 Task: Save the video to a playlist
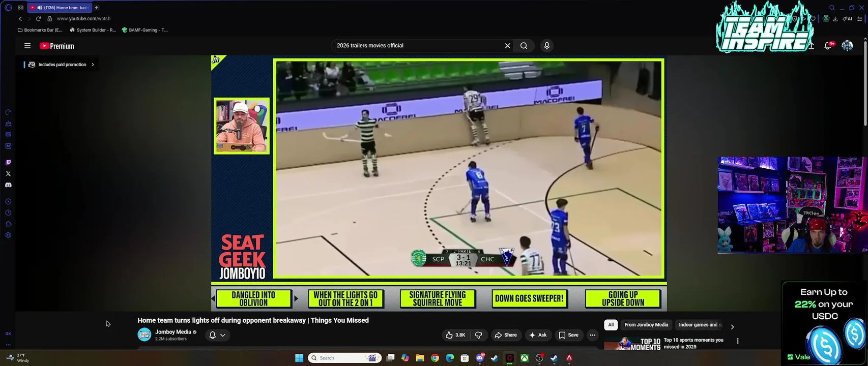[569, 335]
